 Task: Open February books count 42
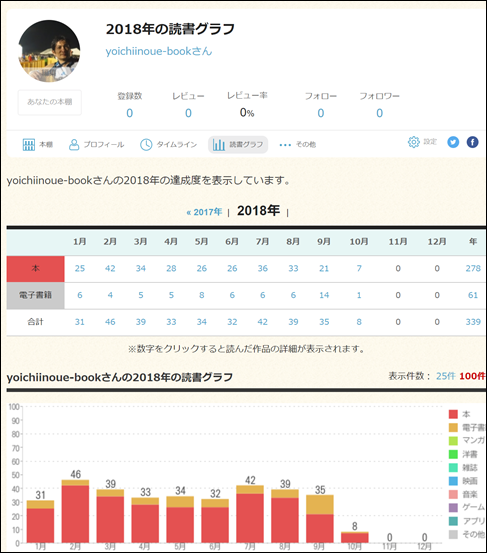(x=110, y=268)
